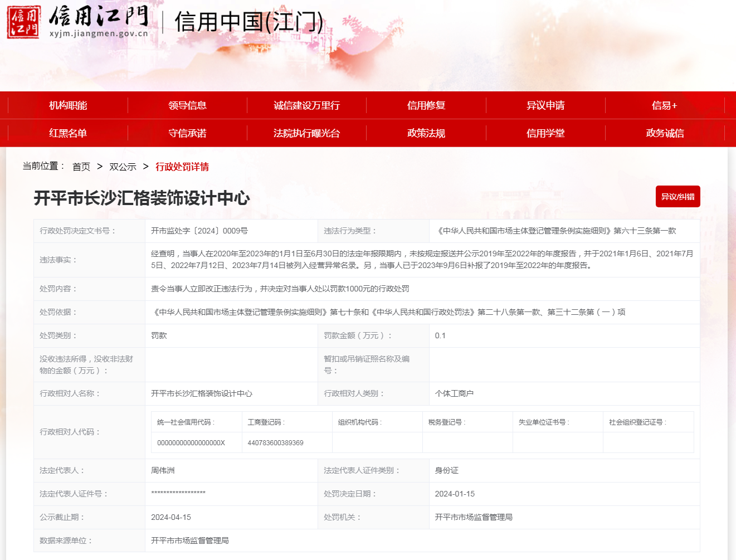Navigate to 红黑名单 page

(68, 133)
